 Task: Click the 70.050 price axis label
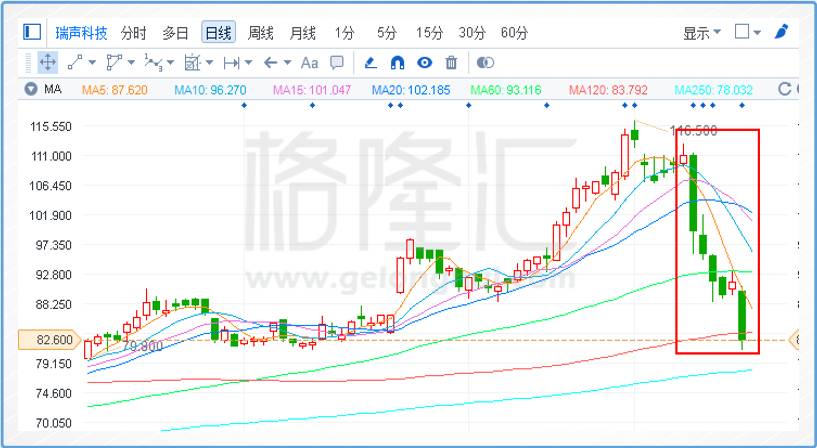54,422
